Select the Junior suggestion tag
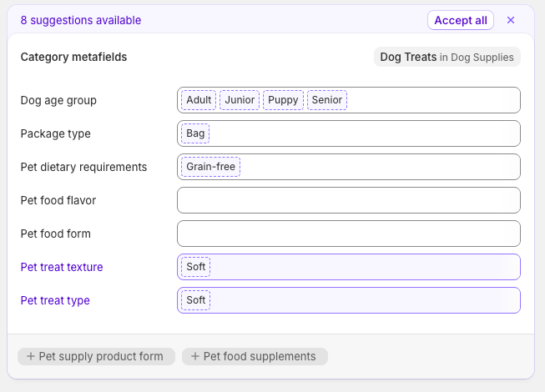 pos(240,100)
